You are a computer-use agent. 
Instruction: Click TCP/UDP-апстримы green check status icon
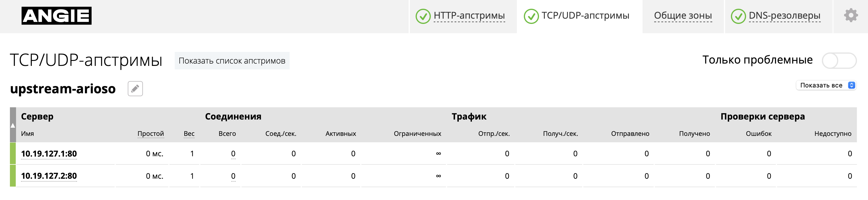pos(531,16)
